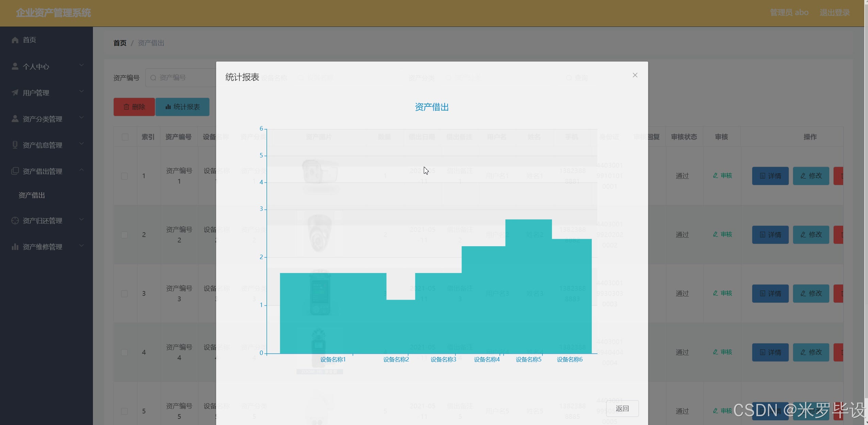Click the 个人中心 person icon

(15, 66)
